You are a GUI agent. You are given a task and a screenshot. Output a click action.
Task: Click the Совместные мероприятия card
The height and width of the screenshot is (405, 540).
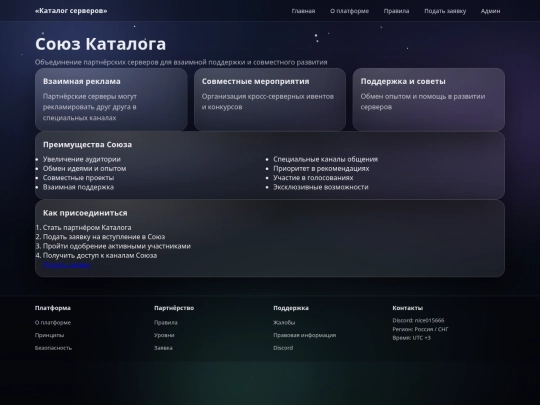point(270,100)
